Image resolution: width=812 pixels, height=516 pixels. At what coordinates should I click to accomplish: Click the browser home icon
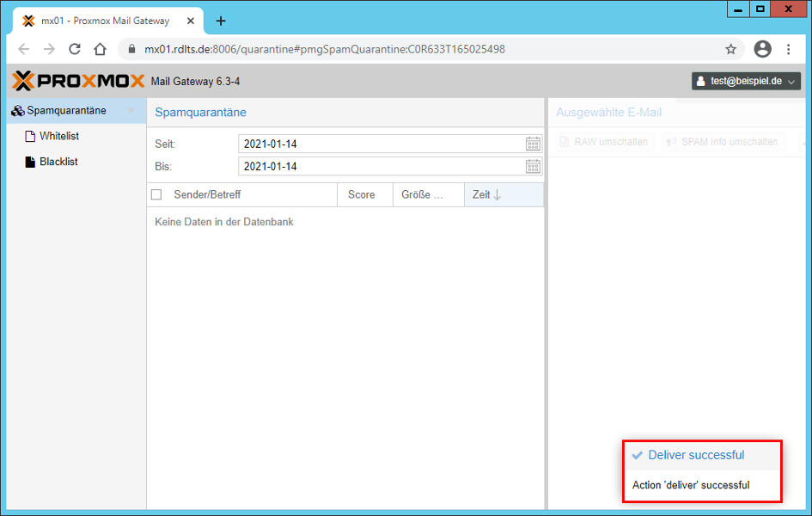(x=100, y=49)
